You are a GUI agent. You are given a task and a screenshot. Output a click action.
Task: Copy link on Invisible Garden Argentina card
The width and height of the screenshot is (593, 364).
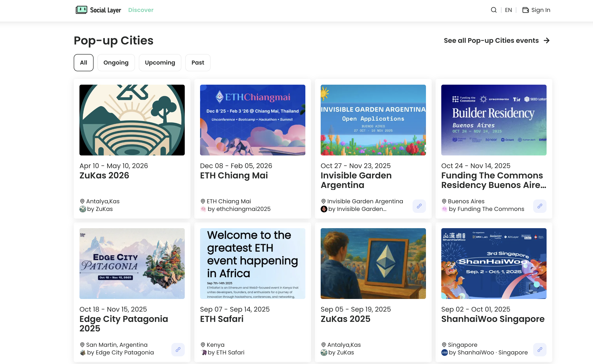click(x=419, y=206)
